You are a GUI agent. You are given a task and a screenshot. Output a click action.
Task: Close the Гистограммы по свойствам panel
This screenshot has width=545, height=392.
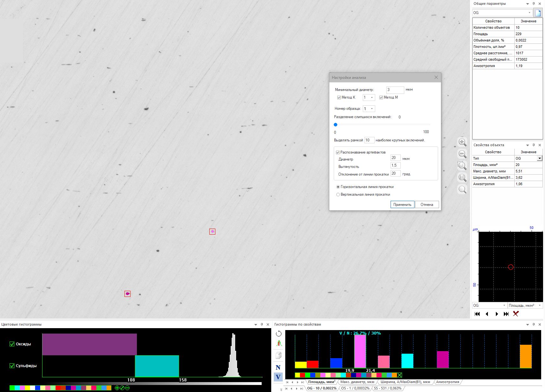pyautogui.click(x=540, y=324)
